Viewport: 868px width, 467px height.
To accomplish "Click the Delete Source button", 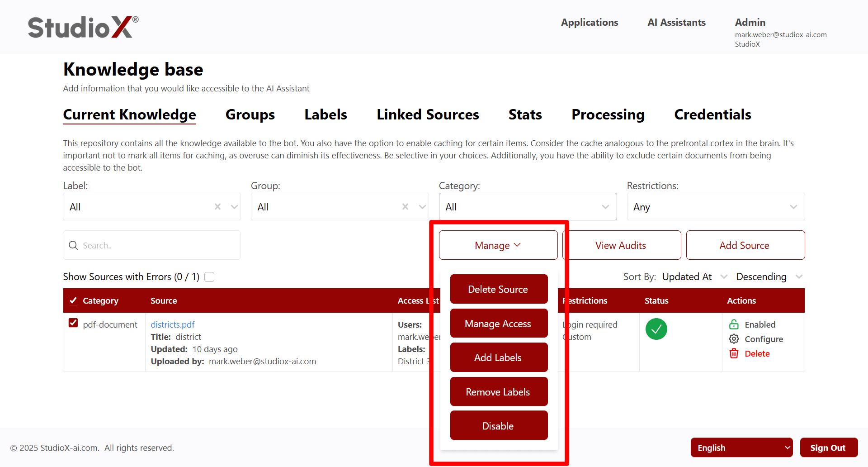I will [x=499, y=289].
